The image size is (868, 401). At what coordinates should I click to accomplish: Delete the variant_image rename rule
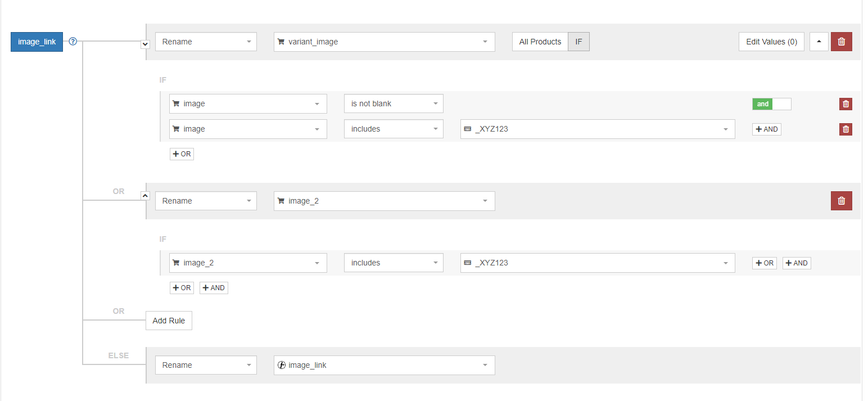point(841,42)
